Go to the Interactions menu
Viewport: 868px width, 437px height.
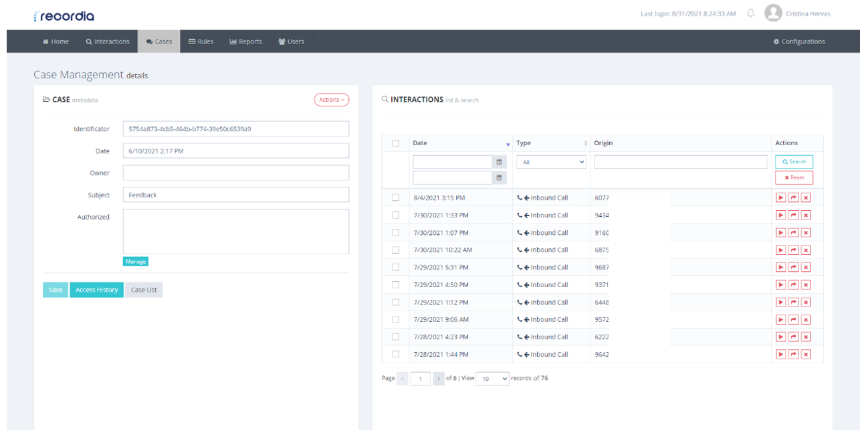click(108, 41)
